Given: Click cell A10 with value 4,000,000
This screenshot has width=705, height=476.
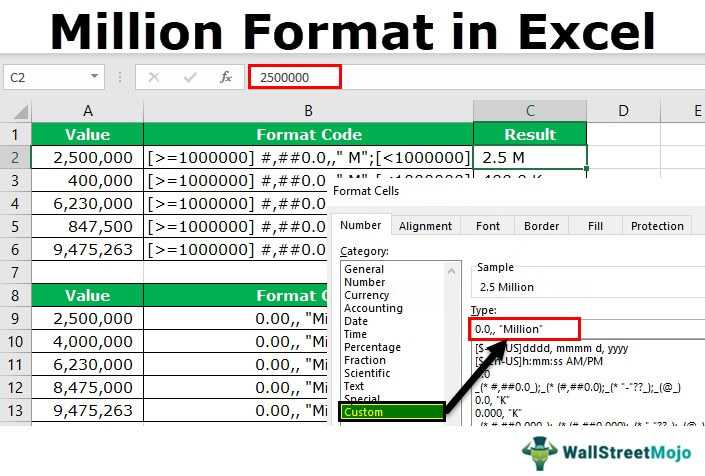Looking at the screenshot, I should 88,341.
